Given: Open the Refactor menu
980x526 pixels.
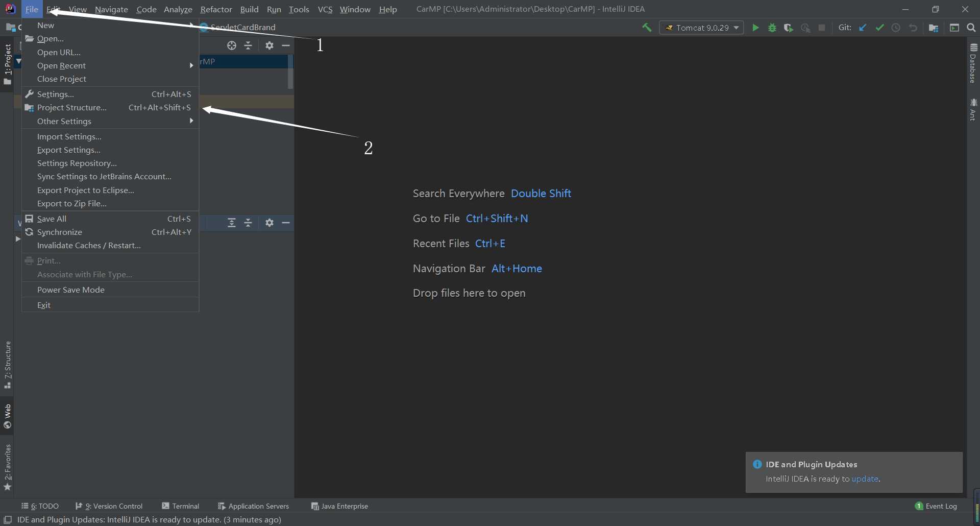Looking at the screenshot, I should click(216, 9).
